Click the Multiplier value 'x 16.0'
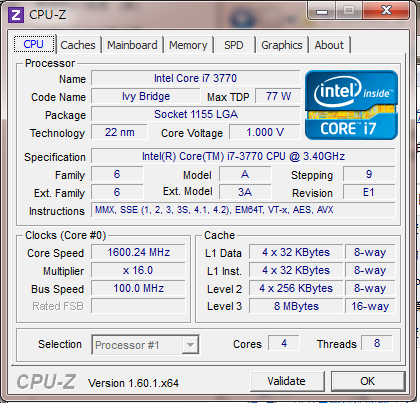This screenshot has width=420, height=403. tap(138, 270)
